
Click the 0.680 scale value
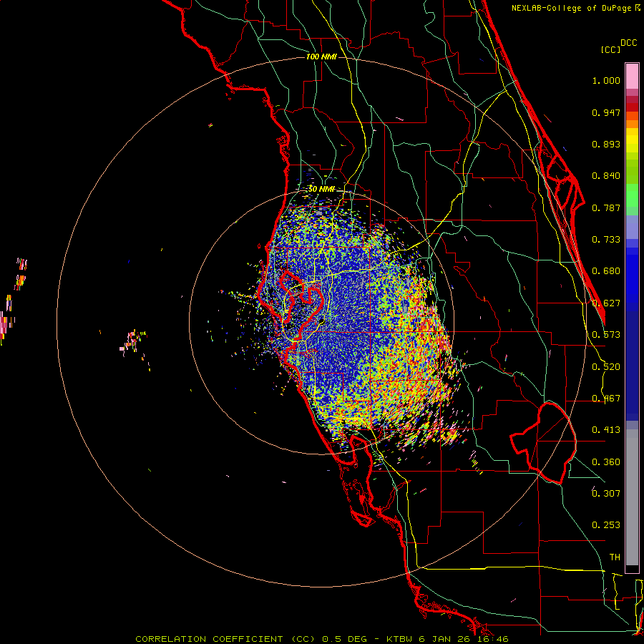coord(606,271)
